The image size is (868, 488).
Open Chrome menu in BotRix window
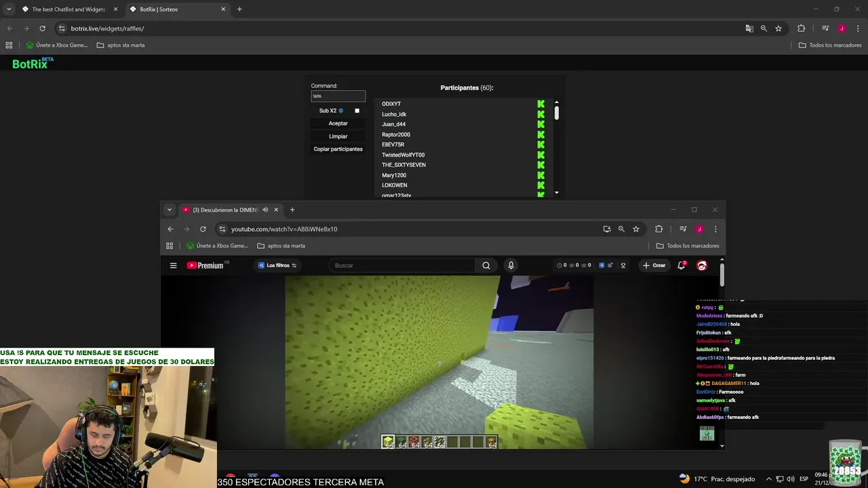(859, 28)
